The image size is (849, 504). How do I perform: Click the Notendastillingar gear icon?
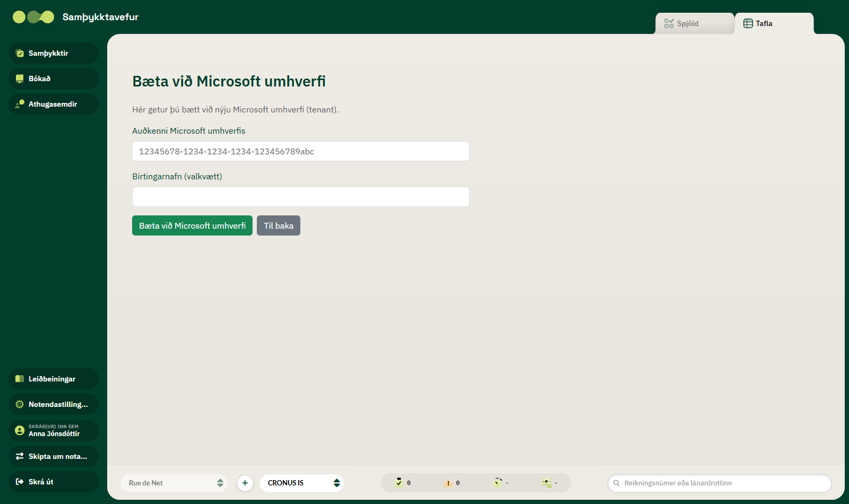(x=20, y=404)
